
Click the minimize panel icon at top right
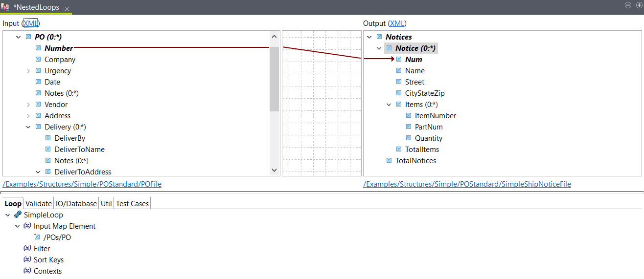pos(628,5)
